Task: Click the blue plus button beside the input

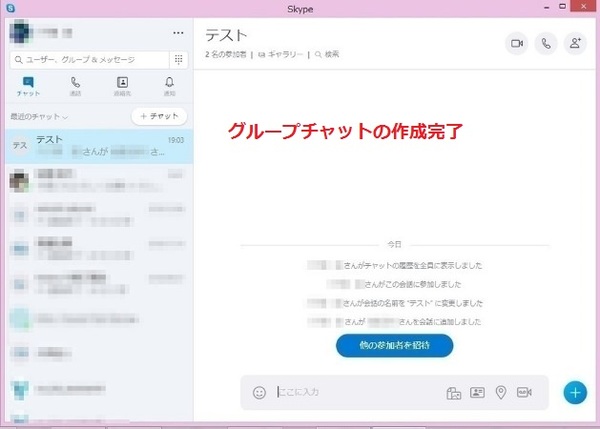Action: click(575, 393)
